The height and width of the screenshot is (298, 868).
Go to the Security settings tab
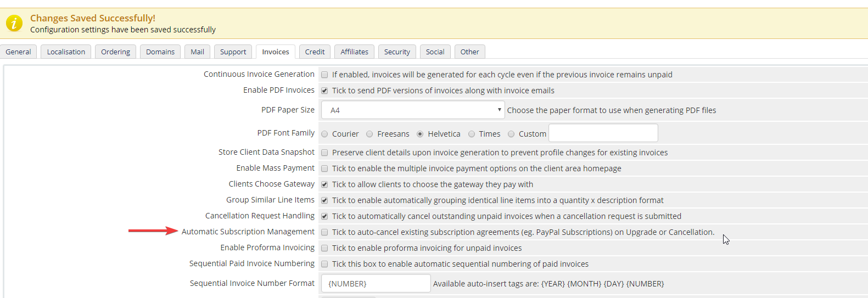pos(397,52)
